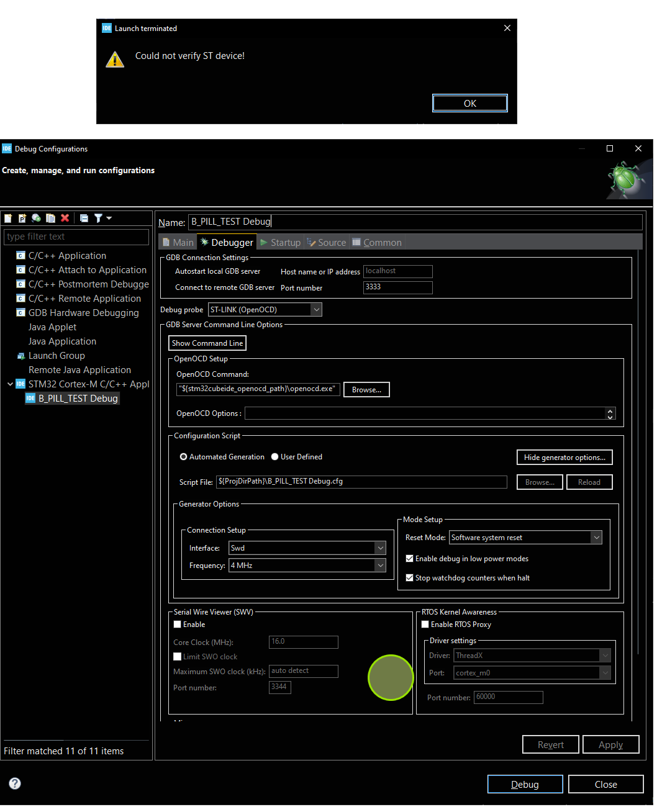Click the GDB Port number field 3333

point(397,287)
